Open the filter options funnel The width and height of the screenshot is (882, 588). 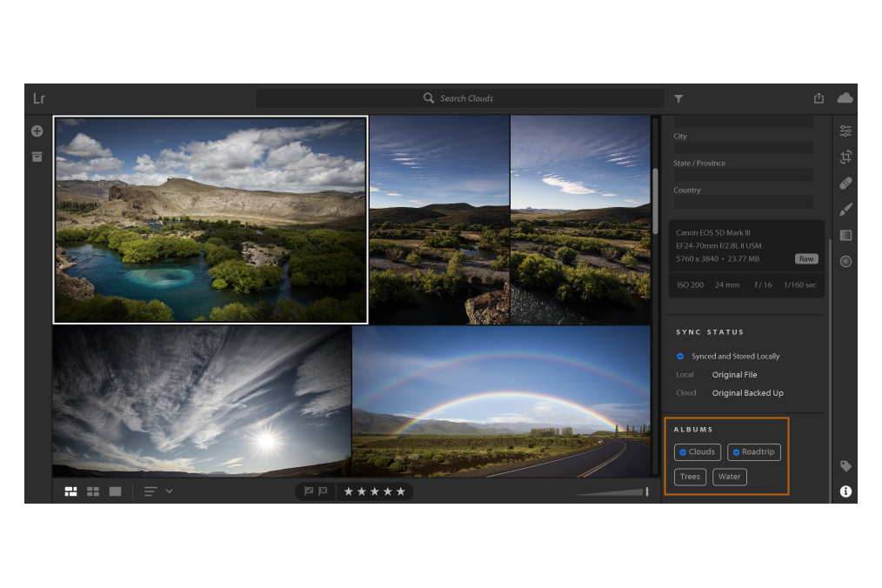[678, 98]
